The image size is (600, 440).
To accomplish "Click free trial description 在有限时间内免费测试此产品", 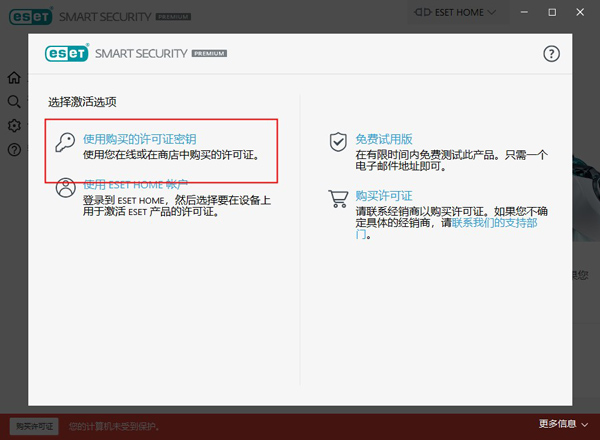I will 452,160.
